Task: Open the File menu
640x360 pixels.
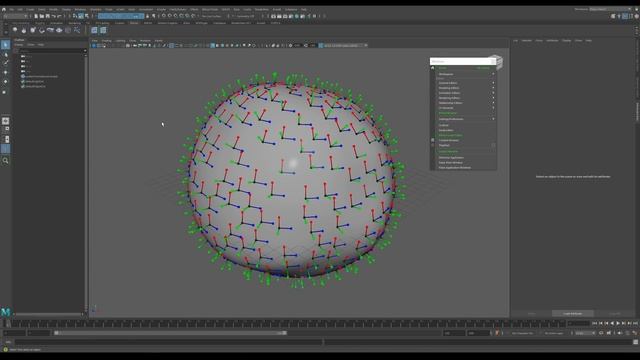Action: (11, 9)
